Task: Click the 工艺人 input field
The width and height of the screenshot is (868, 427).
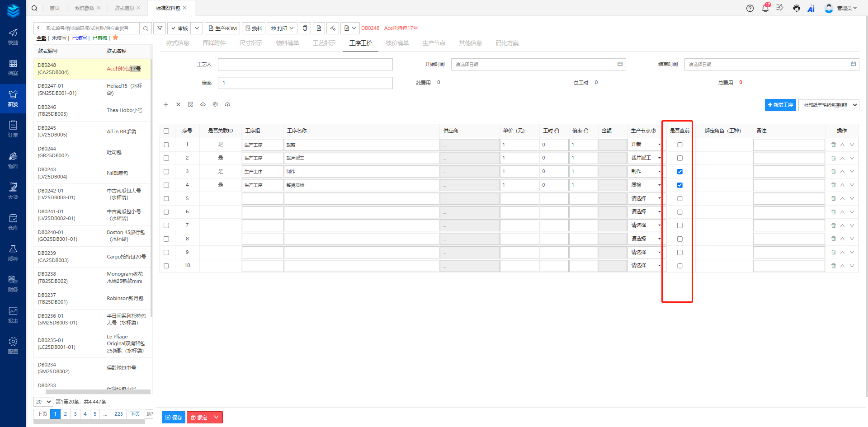Action: pyautogui.click(x=305, y=65)
